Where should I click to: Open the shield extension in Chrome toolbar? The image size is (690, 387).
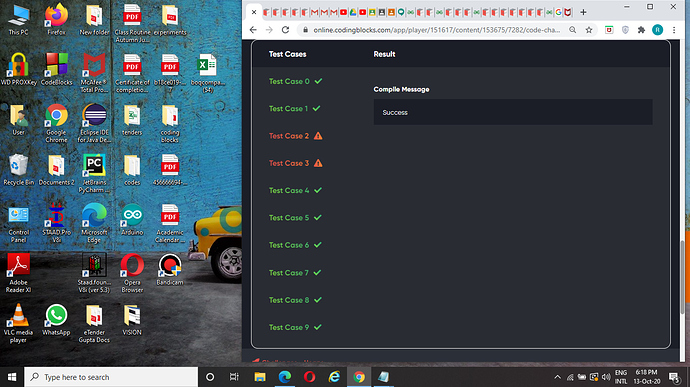625,30
